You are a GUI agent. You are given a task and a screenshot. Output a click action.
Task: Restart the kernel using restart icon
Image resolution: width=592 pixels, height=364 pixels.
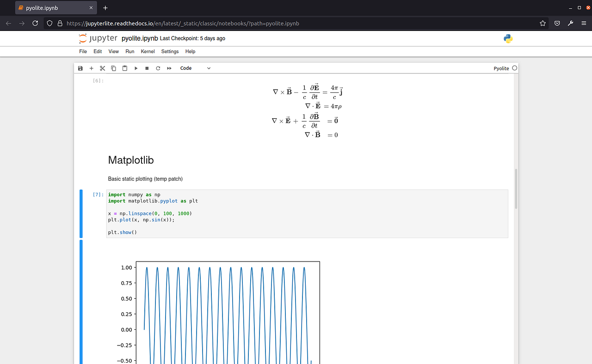coord(158,68)
